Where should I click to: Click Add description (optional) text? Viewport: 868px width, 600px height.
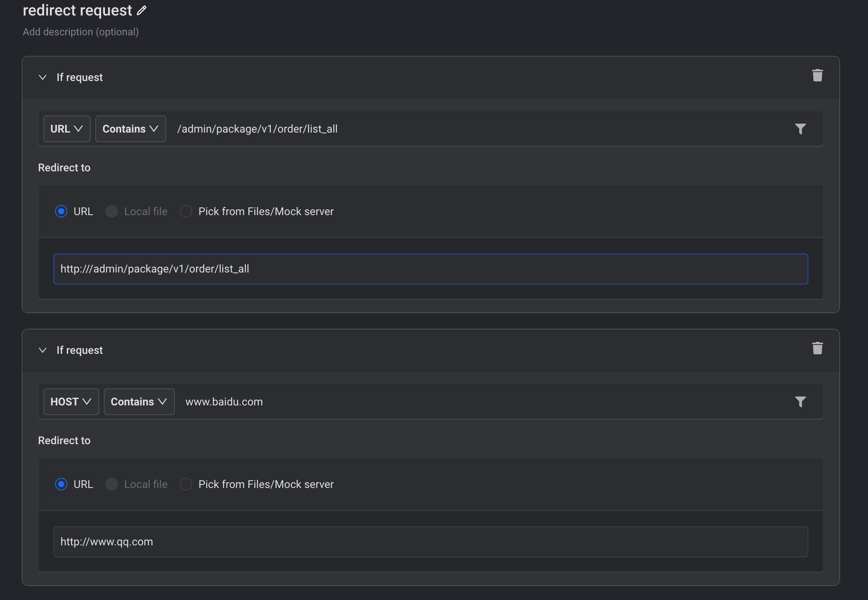point(81,32)
